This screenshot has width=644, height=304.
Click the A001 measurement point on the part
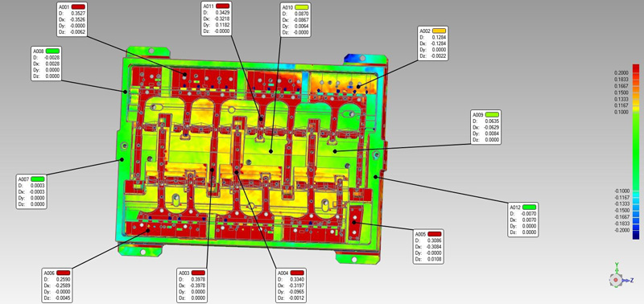coord(185,75)
